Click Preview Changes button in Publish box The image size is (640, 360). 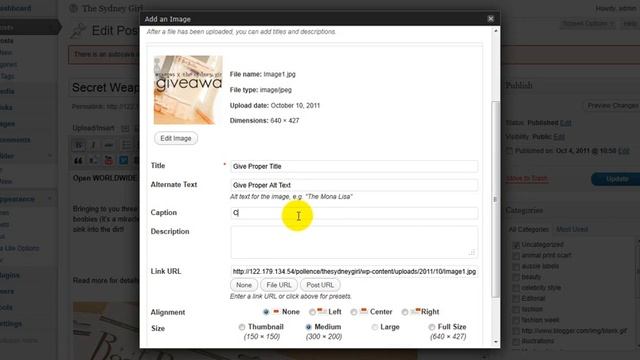pyautogui.click(x=612, y=106)
